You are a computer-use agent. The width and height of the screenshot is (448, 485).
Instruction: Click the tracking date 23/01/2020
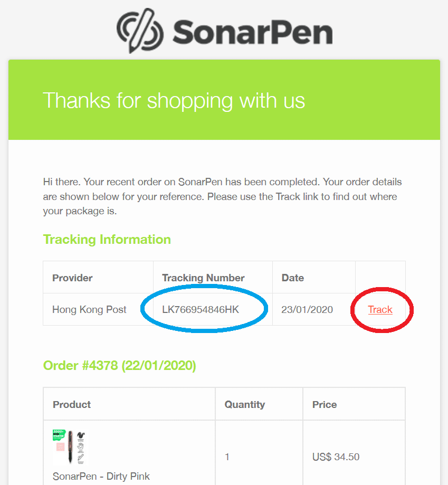(x=307, y=310)
